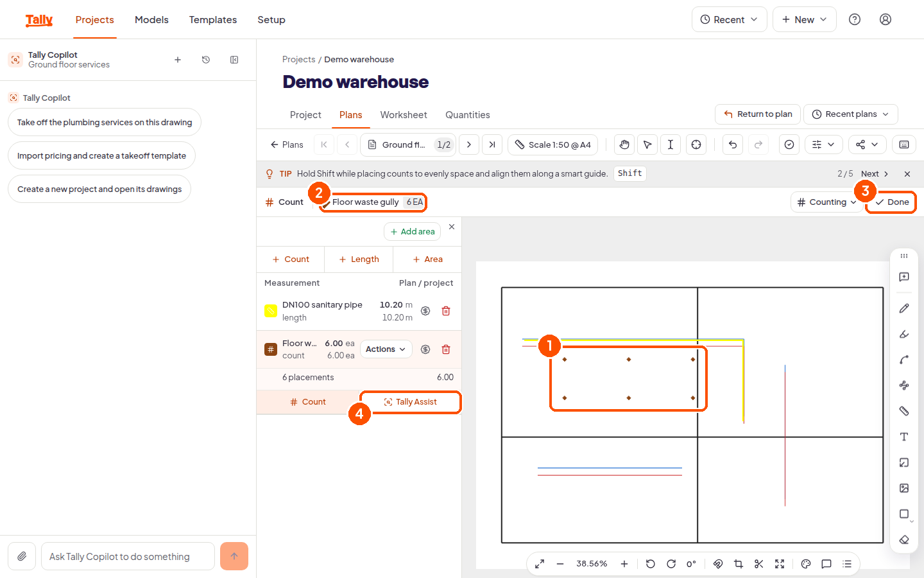Screen dimensions: 924x578
Task: Zoom out of the plan
Action: (560, 564)
